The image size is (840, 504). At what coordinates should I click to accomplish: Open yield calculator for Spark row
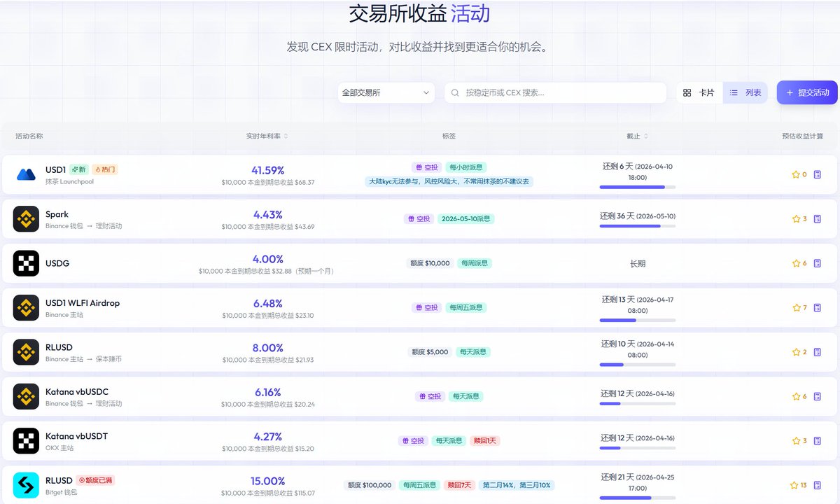click(x=817, y=219)
